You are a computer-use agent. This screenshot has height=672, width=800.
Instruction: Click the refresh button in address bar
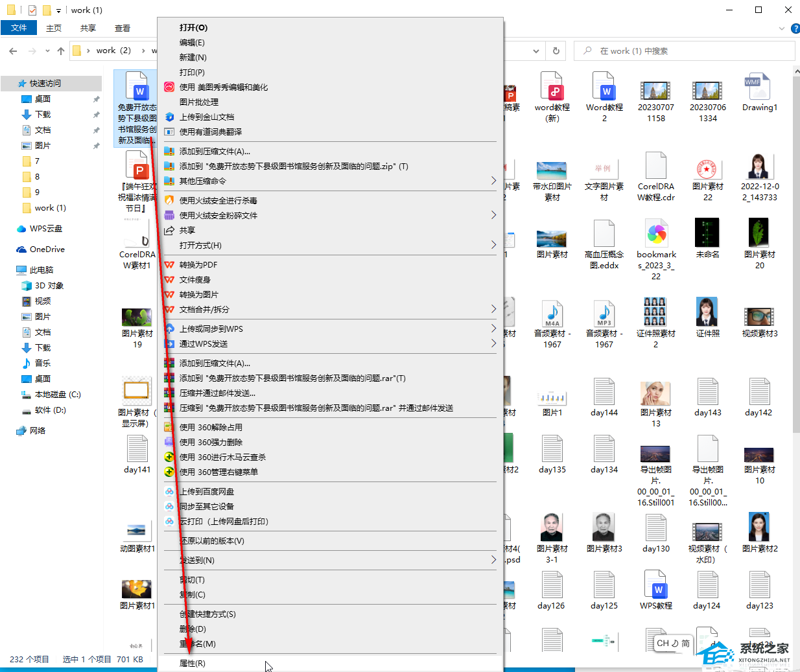point(556,51)
